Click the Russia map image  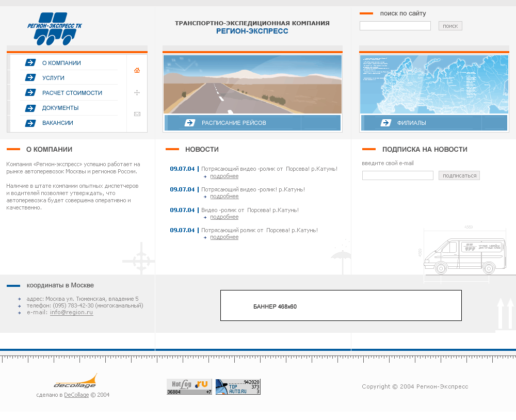coord(434,84)
